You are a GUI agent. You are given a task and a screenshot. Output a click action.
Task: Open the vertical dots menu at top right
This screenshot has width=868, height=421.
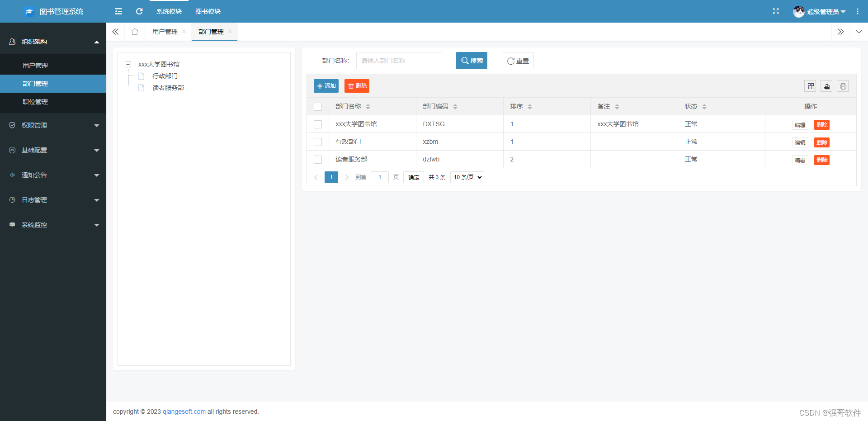[858, 11]
